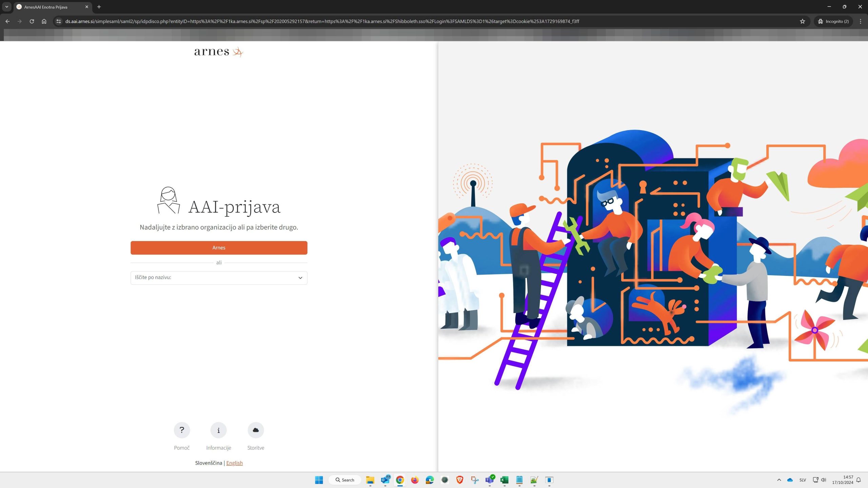This screenshot has width=868, height=488.
Task: Continue with the Arnes organization button
Action: (x=219, y=248)
